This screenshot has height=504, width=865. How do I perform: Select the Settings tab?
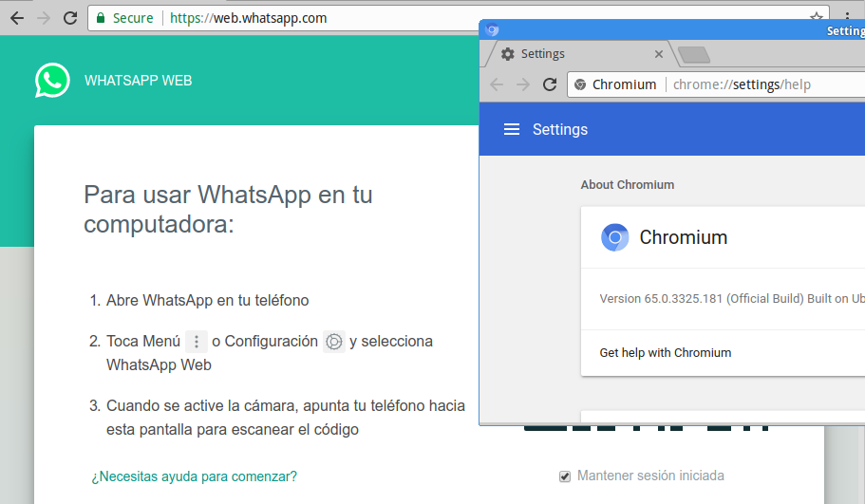579,54
